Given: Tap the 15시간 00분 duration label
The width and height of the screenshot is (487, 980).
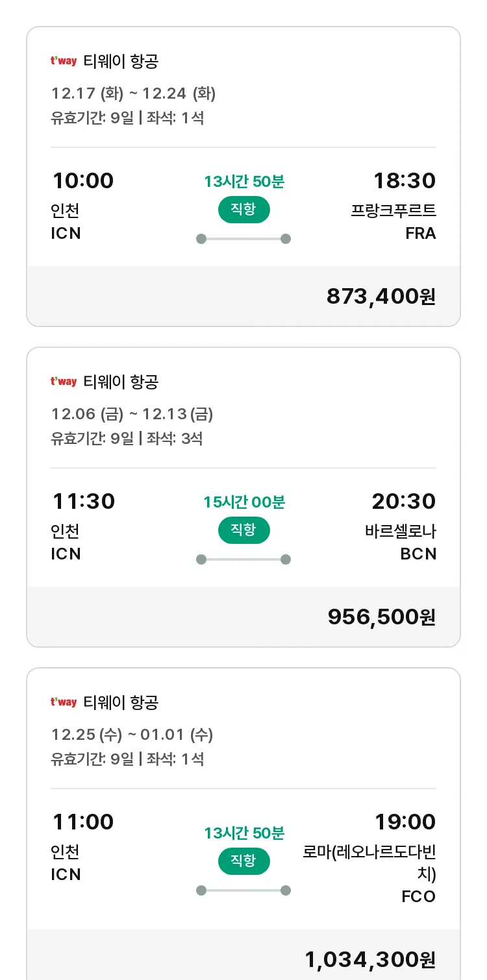Looking at the screenshot, I should (x=244, y=502).
